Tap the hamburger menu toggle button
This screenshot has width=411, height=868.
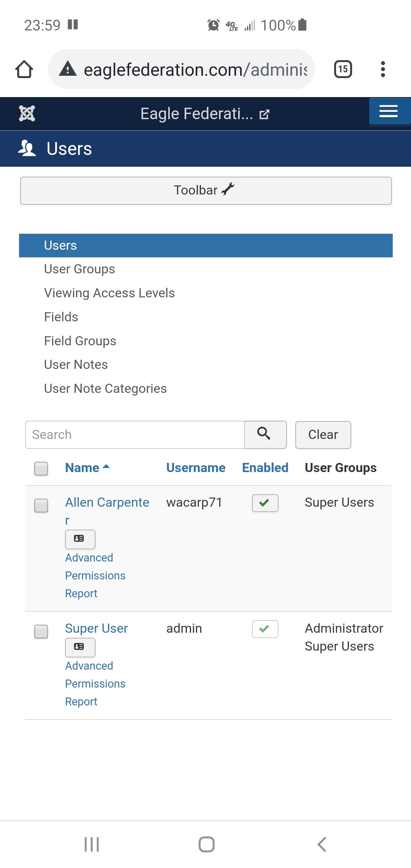tap(388, 112)
